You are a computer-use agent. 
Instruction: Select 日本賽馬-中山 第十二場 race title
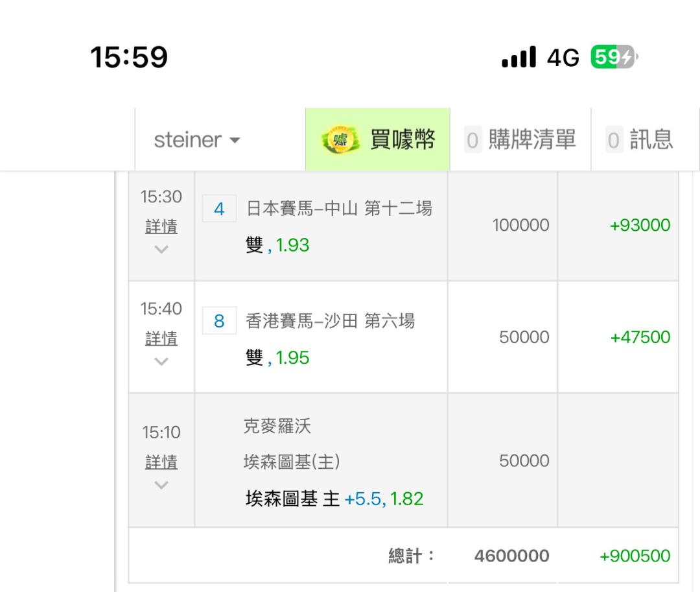[x=339, y=209]
